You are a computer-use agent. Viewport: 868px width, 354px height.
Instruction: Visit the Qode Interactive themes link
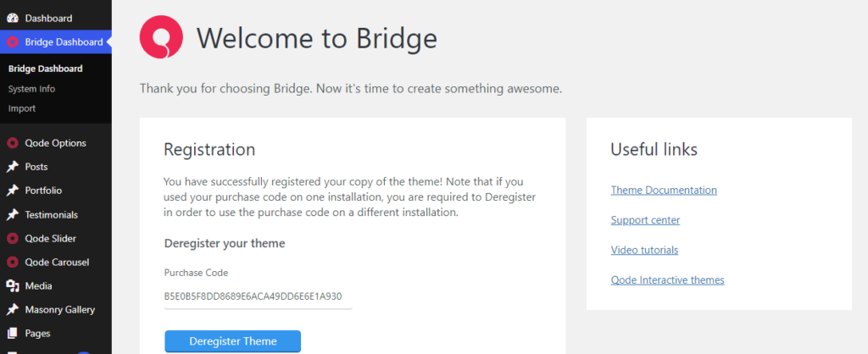[668, 279]
